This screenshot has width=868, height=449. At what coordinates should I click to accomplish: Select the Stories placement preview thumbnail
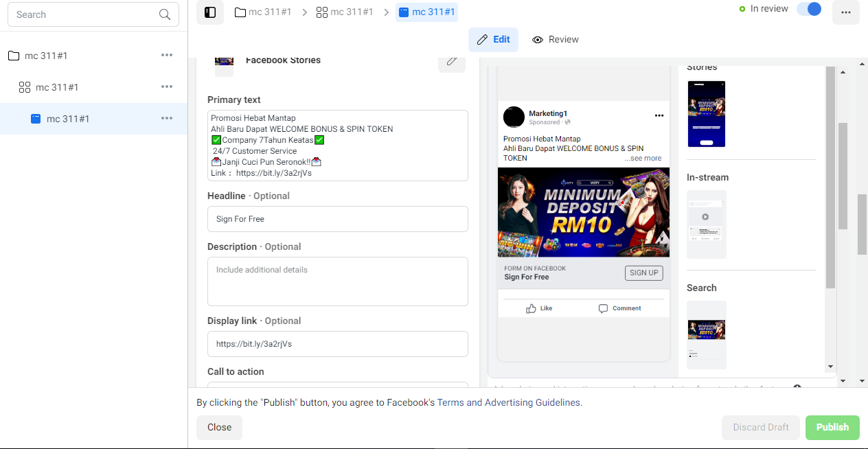(707, 114)
